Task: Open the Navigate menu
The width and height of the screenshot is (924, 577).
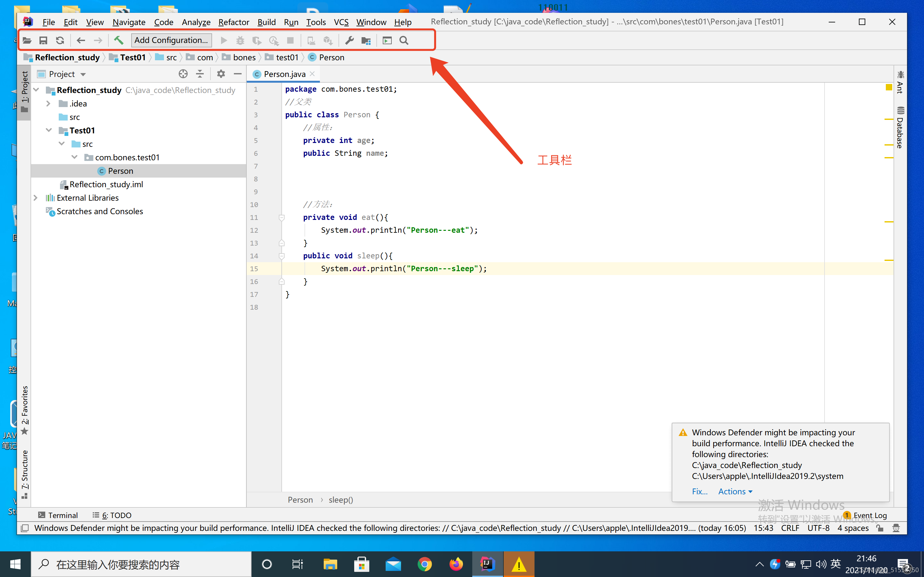Action: 129,21
